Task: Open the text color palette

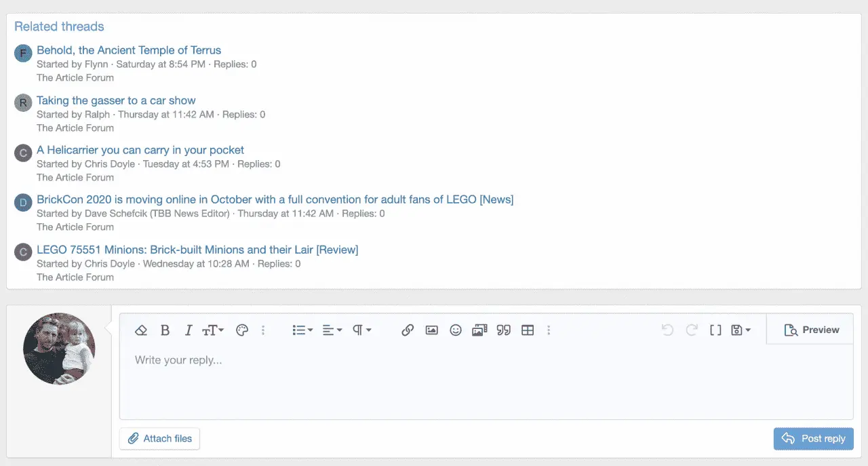Action: (242, 330)
